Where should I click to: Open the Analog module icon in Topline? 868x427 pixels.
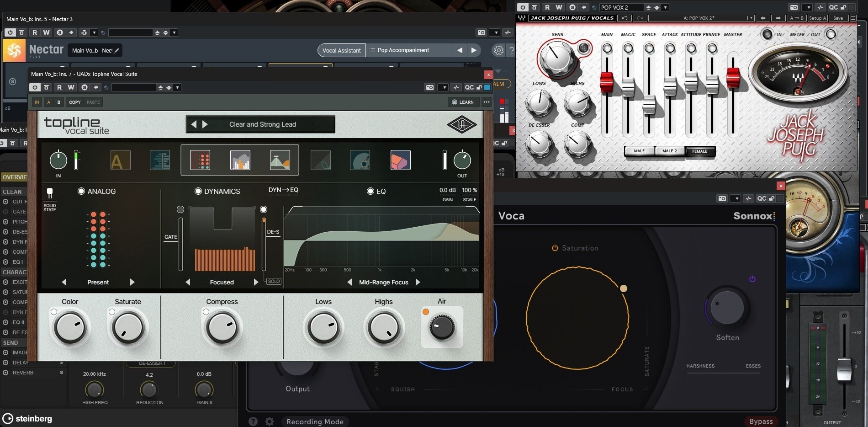pos(121,160)
